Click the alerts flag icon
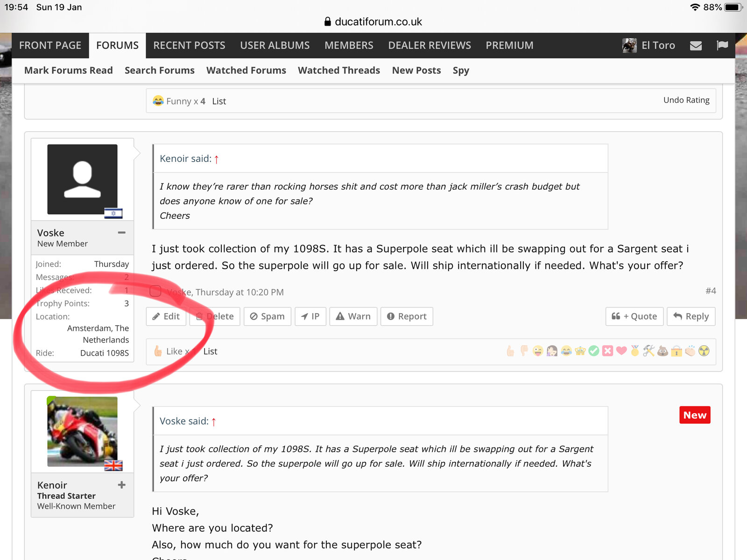This screenshot has width=747, height=560. point(722,45)
